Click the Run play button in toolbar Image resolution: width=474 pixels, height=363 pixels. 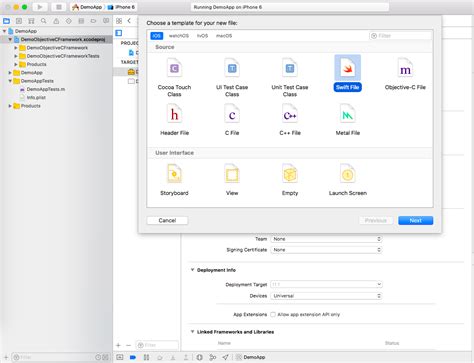pyautogui.click(x=39, y=7)
